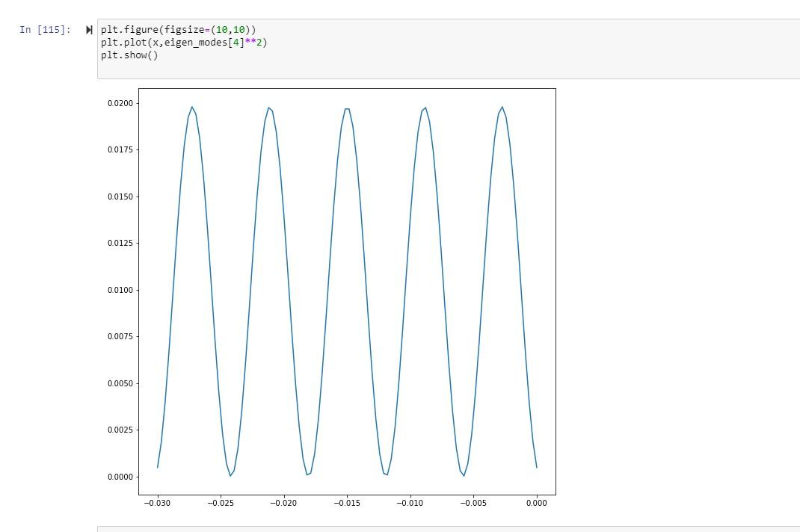Viewport: 800px width, 532px height.
Task: Click the 0.0125 y-axis tick label
Action: pos(120,243)
